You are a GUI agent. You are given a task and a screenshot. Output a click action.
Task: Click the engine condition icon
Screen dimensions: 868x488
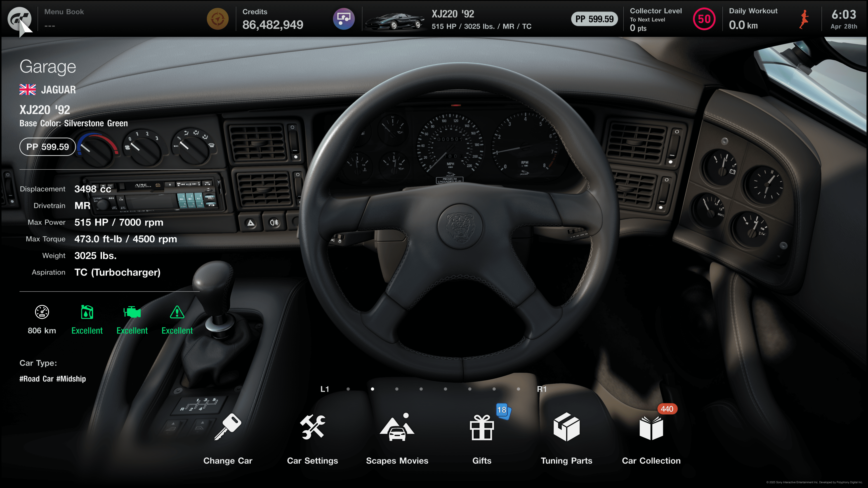tap(132, 312)
